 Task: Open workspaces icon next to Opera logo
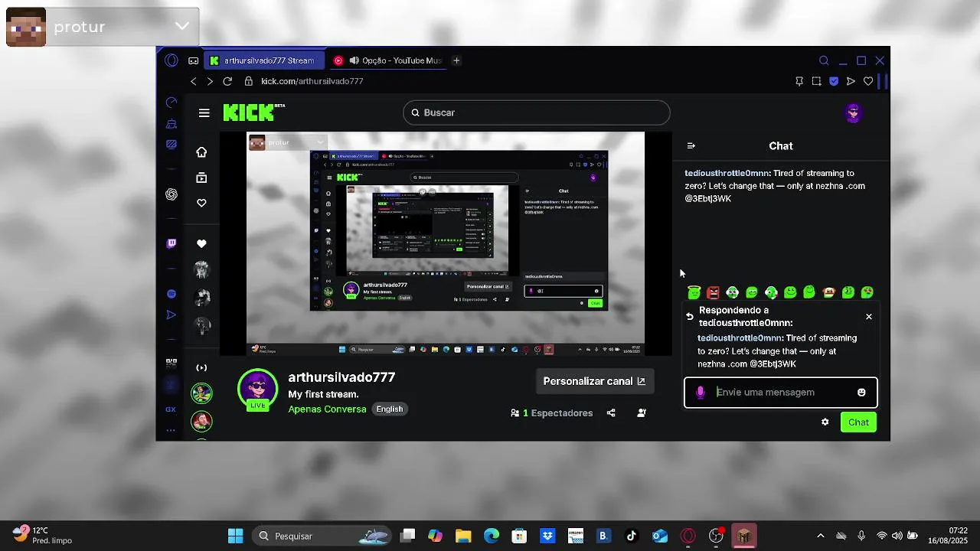click(x=193, y=60)
